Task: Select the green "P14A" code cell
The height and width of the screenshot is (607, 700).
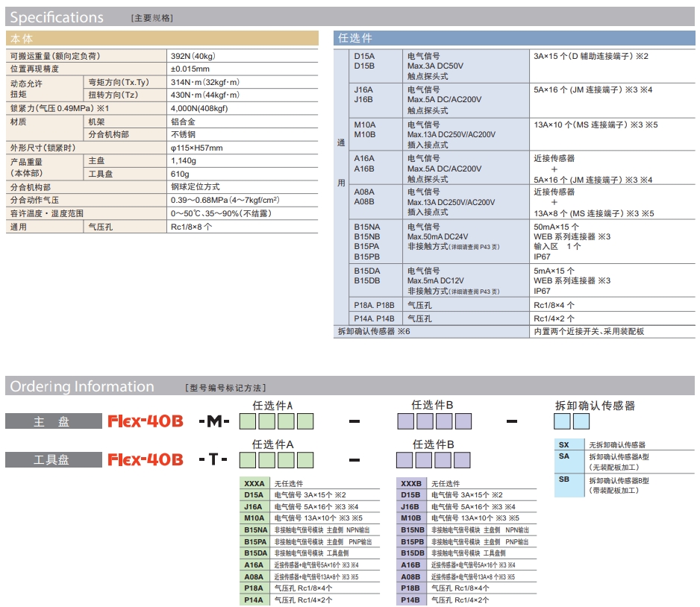Action: pos(254,600)
